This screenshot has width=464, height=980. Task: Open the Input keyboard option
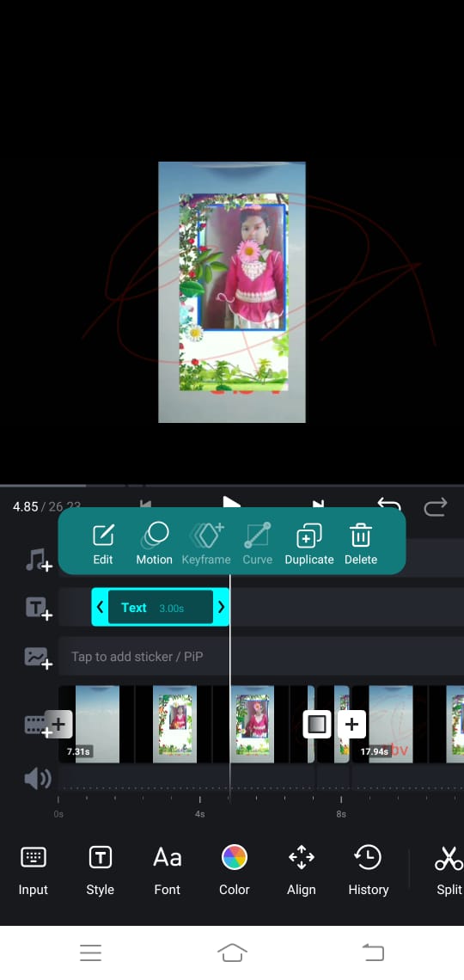coord(34,870)
